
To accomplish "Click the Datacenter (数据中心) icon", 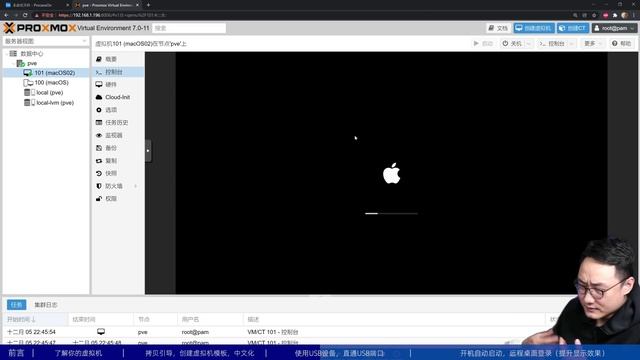I will [13, 53].
